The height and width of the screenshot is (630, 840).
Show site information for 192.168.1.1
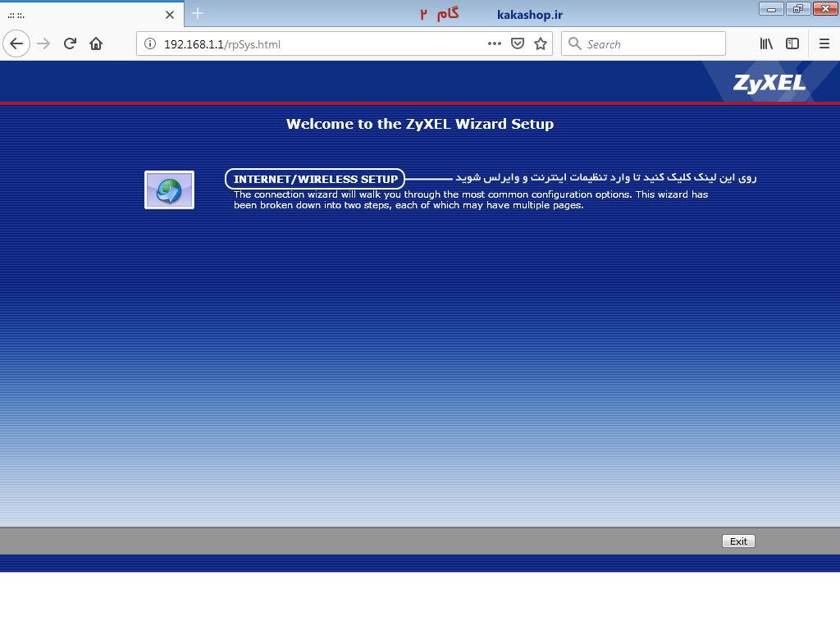pyautogui.click(x=150, y=44)
